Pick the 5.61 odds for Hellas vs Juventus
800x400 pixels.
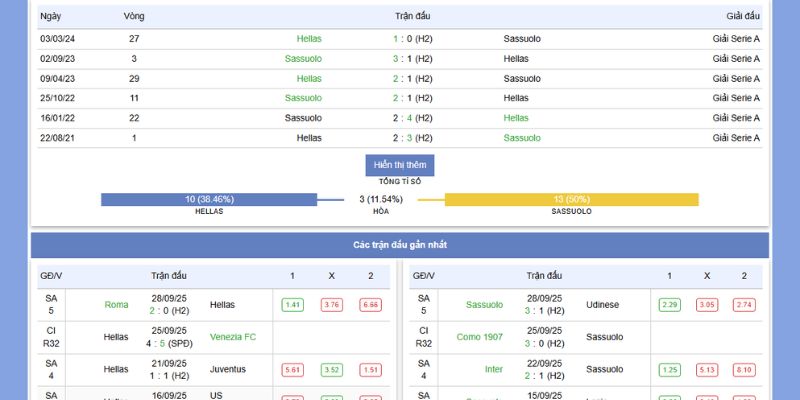click(293, 369)
